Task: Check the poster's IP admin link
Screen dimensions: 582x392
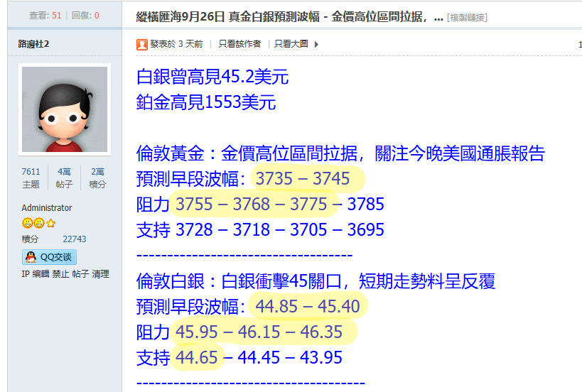Action: pos(25,274)
